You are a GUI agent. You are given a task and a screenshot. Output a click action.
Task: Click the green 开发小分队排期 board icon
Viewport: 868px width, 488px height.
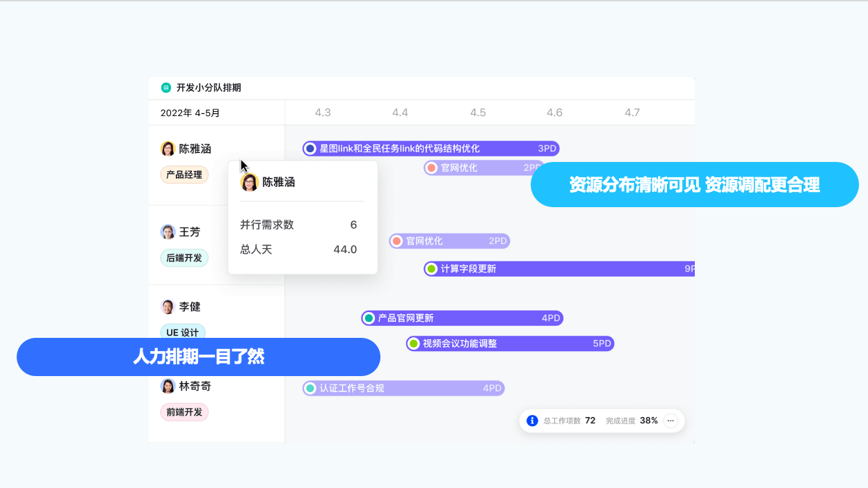pyautogui.click(x=166, y=88)
